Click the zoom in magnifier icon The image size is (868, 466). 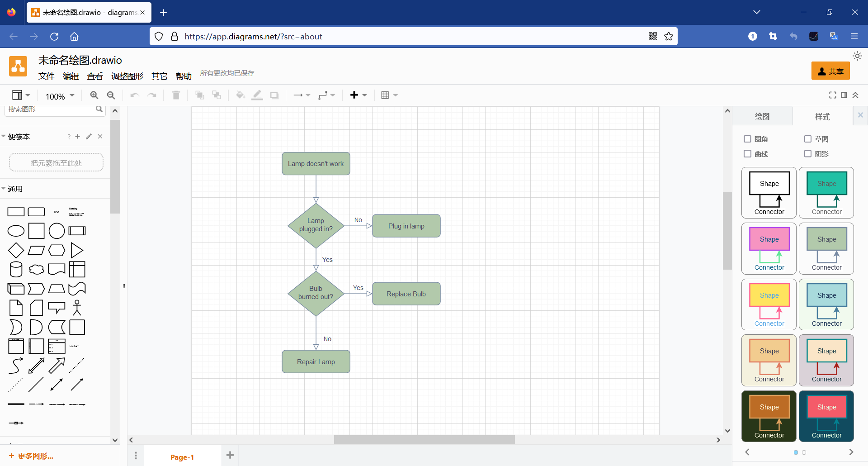pos(94,95)
